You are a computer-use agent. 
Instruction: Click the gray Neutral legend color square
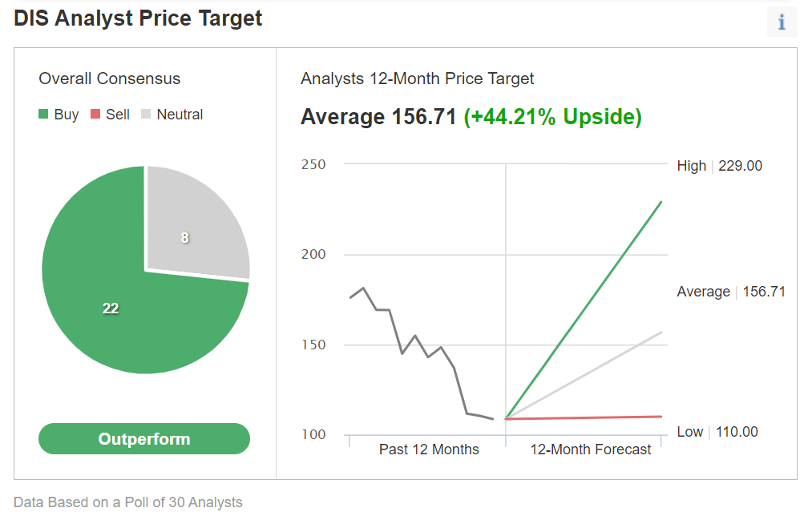pos(147,115)
